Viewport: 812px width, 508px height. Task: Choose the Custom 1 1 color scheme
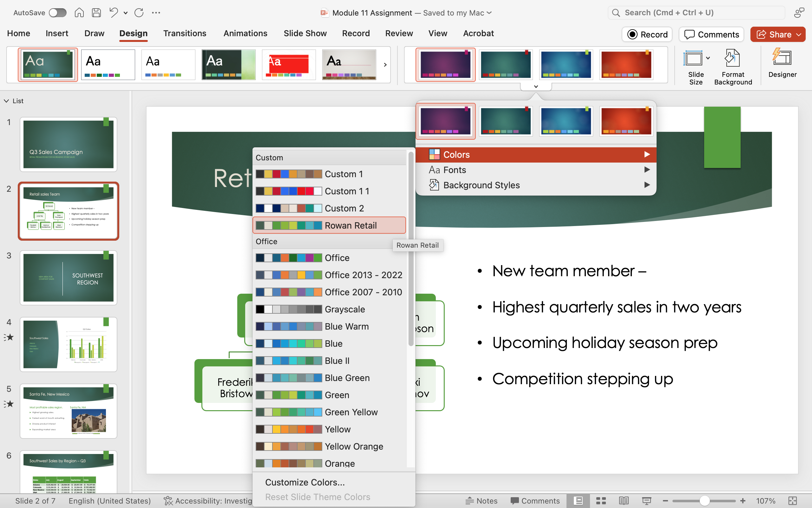click(x=330, y=191)
